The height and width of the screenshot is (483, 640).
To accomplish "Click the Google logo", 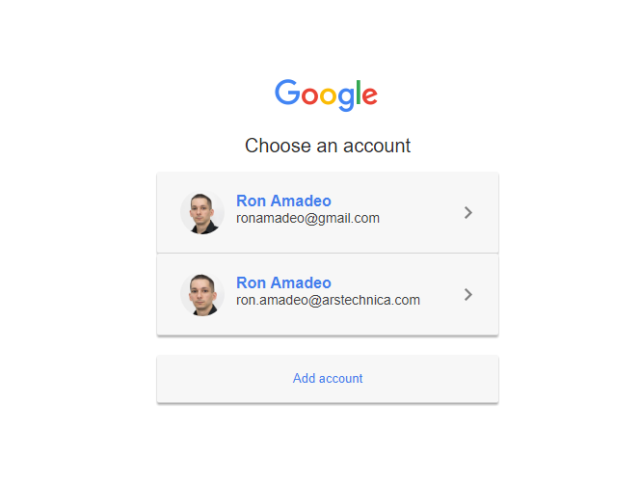I will coord(326,95).
